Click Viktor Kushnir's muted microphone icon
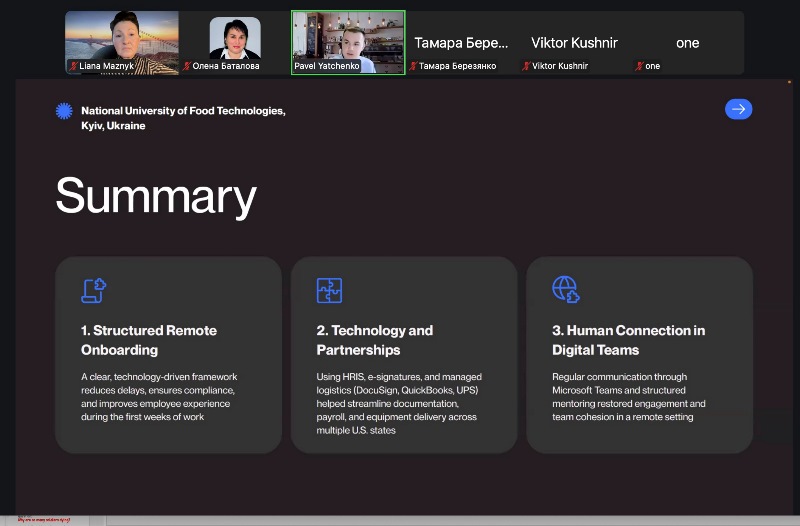This screenshot has height=526, width=800. (x=526, y=66)
